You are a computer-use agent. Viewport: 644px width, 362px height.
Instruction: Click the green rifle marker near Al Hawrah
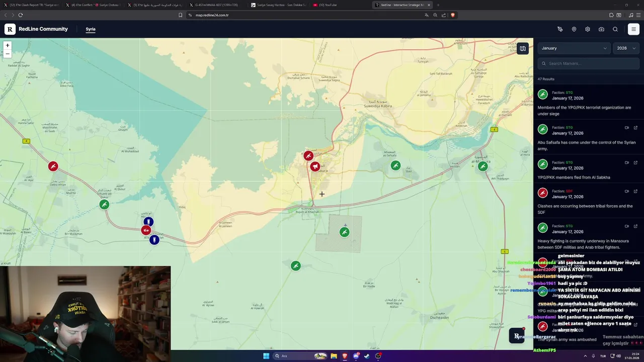click(x=296, y=265)
